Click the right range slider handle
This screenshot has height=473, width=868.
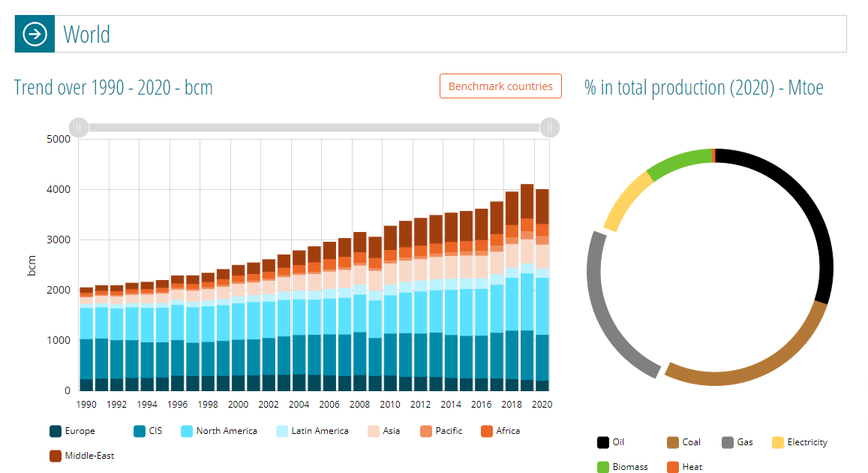(550, 128)
